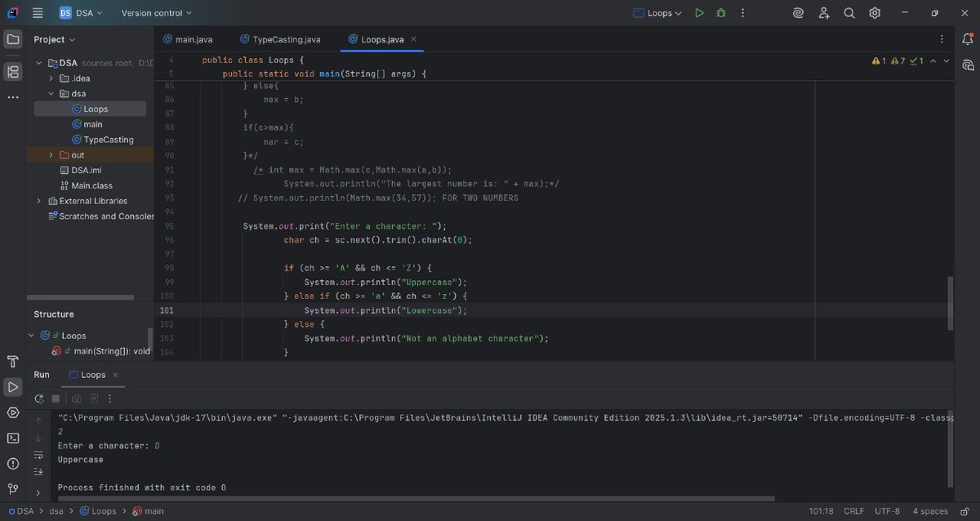Select main class in project tree
The width and height of the screenshot is (980, 521).
point(87,124)
